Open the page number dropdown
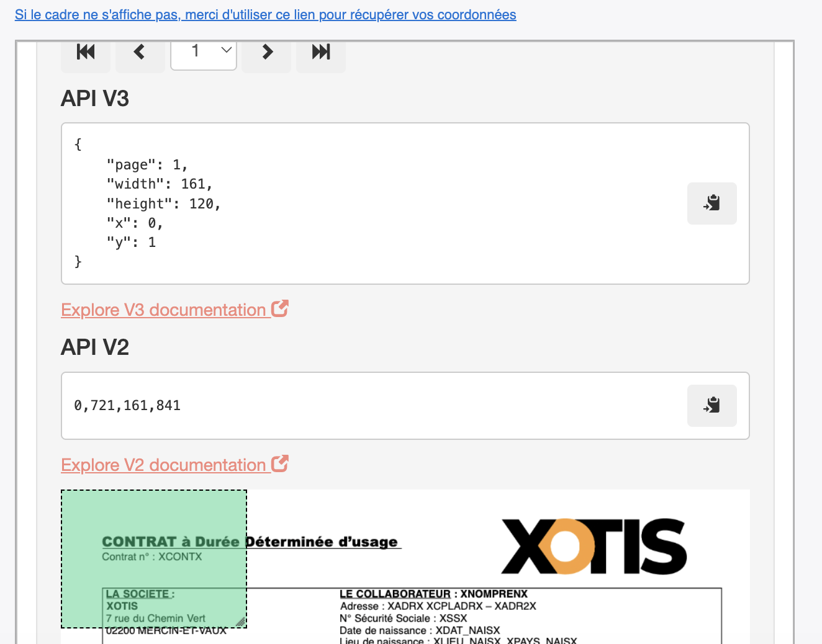Image resolution: width=822 pixels, height=644 pixels. tap(204, 52)
